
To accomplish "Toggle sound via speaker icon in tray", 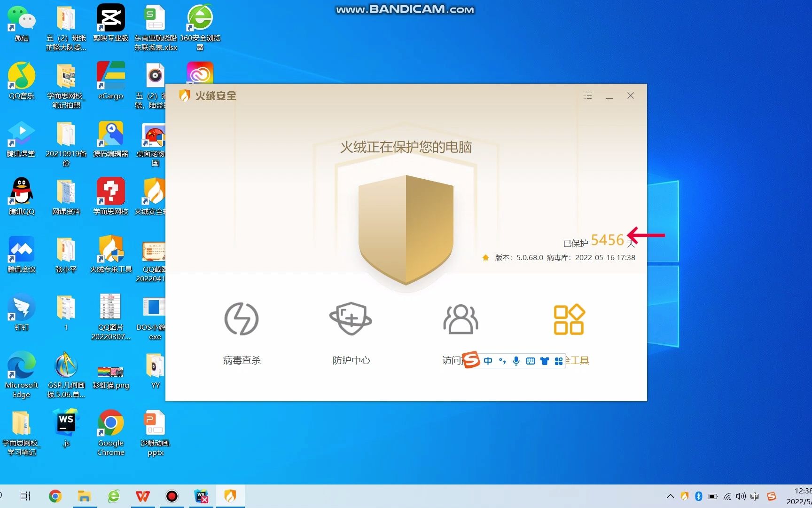I will (741, 496).
